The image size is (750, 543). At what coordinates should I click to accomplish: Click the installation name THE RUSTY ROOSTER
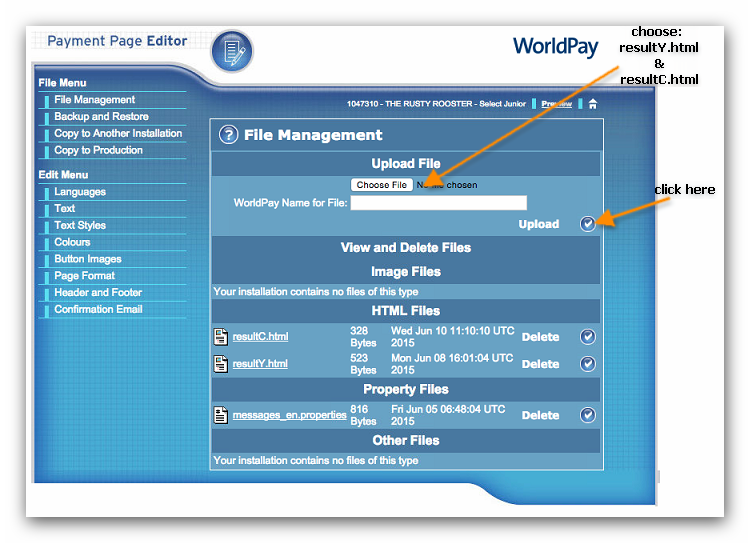pyautogui.click(x=429, y=104)
